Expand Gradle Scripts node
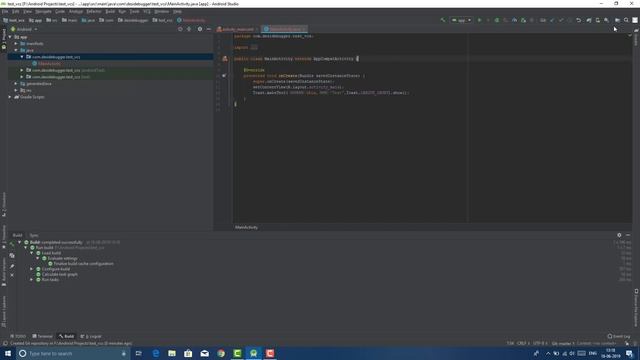 tap(10, 97)
